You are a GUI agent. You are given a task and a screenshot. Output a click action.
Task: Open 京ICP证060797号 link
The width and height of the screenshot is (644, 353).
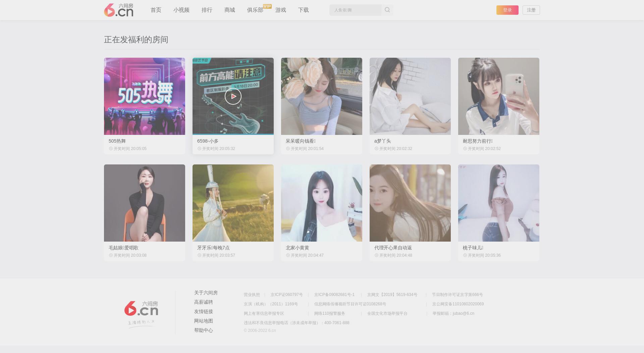pyautogui.click(x=287, y=295)
